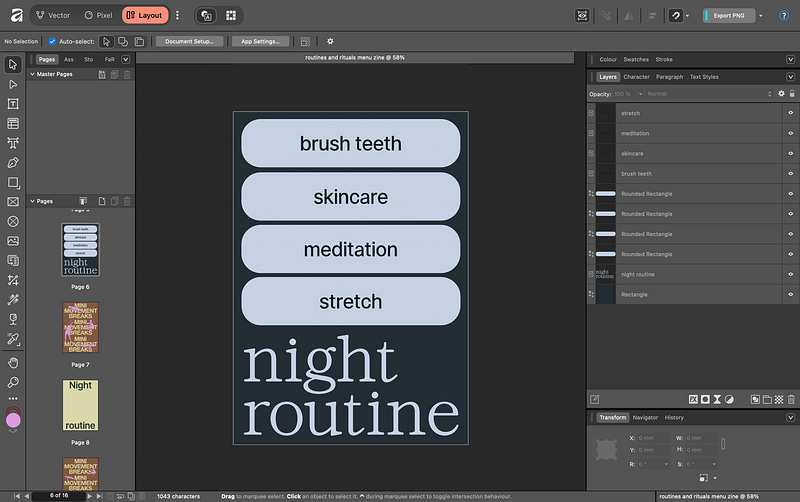Open the Character panel tab
800x502 pixels.
tap(636, 76)
